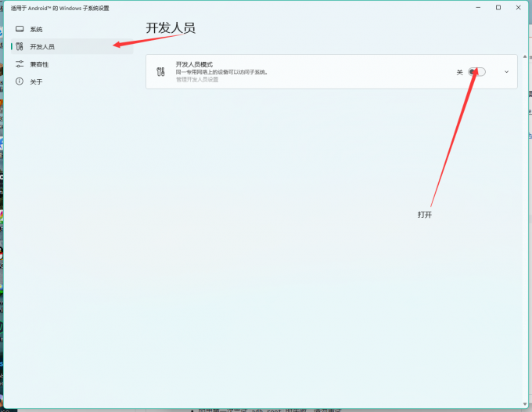Minimize the subsystem settings window

(x=477, y=8)
